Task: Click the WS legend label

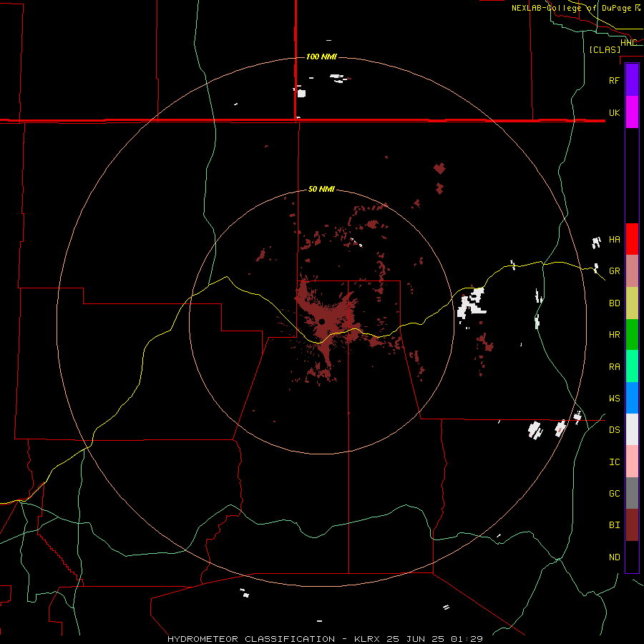Action: pyautogui.click(x=615, y=399)
